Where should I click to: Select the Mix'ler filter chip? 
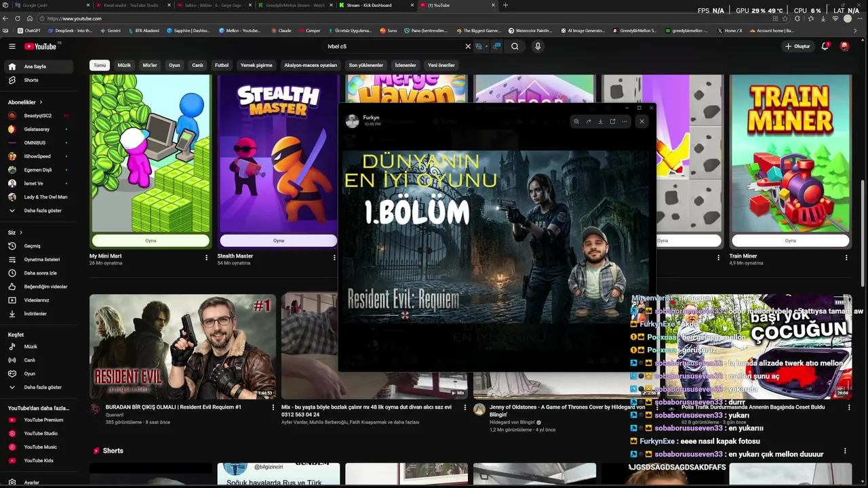click(x=150, y=65)
